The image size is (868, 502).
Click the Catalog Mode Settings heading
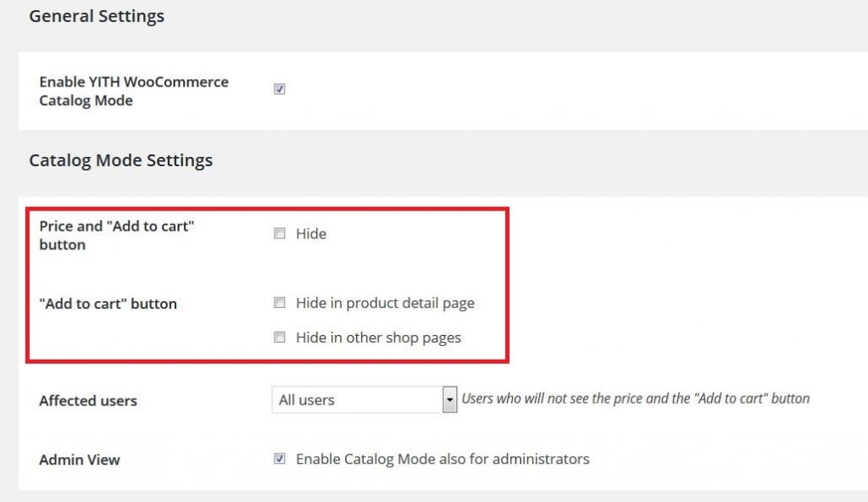[x=120, y=160]
